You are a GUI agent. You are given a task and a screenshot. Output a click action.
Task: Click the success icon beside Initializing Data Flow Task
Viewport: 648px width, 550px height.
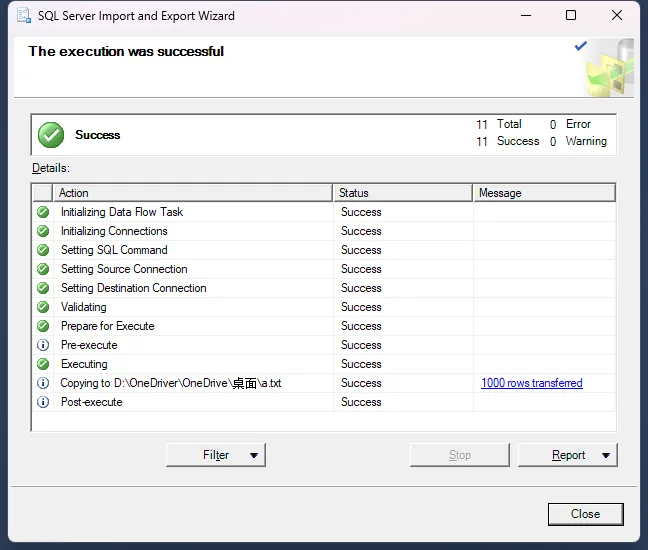click(x=43, y=212)
